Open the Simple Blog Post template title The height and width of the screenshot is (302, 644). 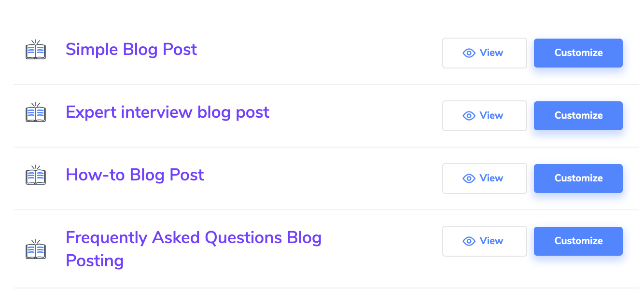tap(131, 49)
